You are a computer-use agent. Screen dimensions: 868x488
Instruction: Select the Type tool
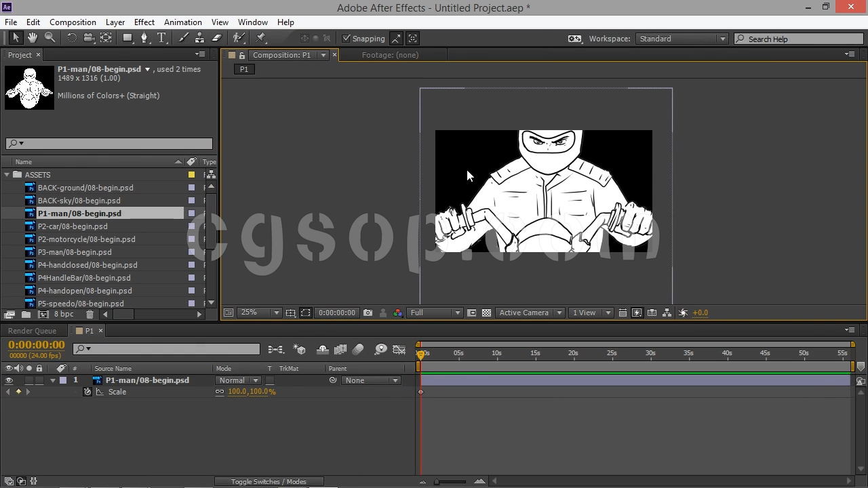[x=161, y=38]
